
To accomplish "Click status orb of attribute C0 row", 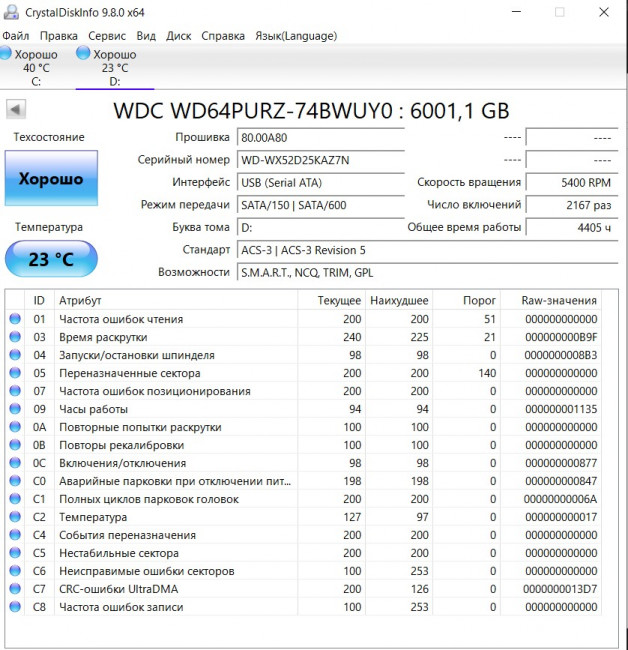I will click(15, 481).
